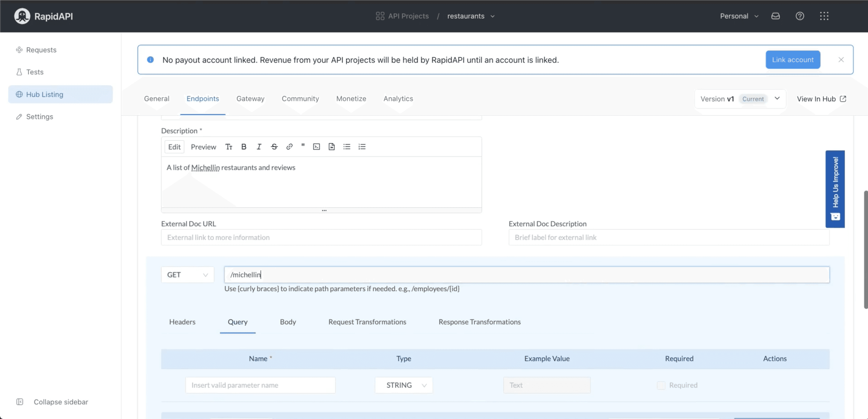This screenshot has height=419, width=868.
Task: Click the External Doc URL field
Action: (321, 237)
